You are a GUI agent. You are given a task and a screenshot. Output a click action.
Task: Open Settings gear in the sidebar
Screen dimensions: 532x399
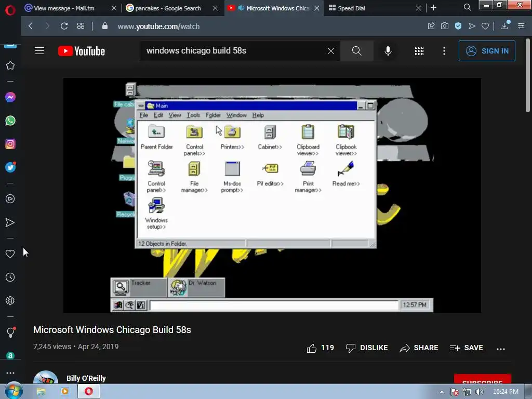click(x=10, y=301)
